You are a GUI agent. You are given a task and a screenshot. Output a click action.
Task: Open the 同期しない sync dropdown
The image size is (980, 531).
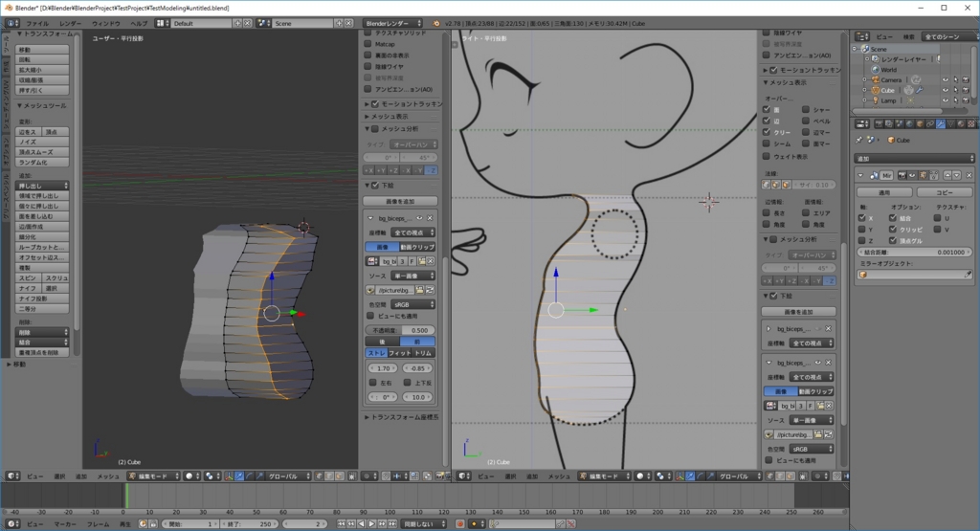point(423,523)
